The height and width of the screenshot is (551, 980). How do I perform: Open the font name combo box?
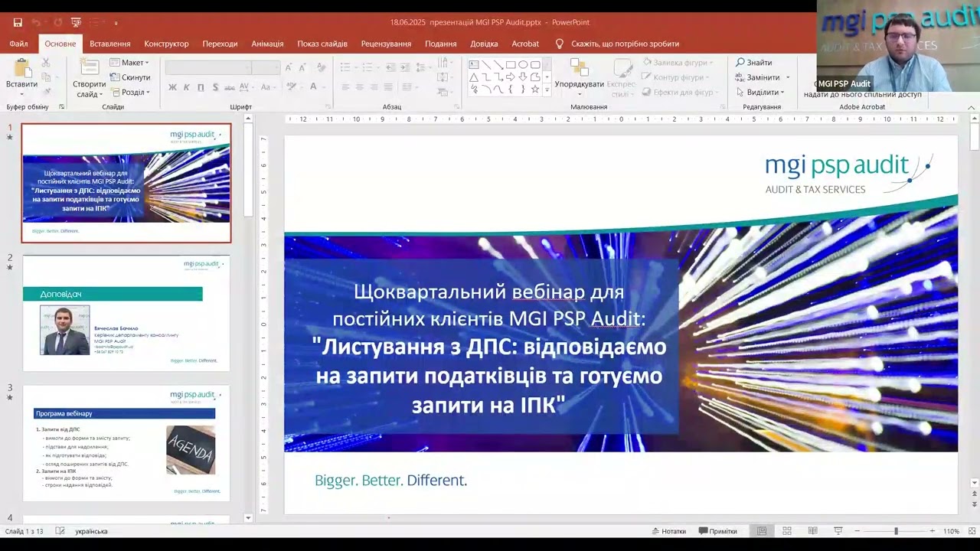tap(209, 68)
